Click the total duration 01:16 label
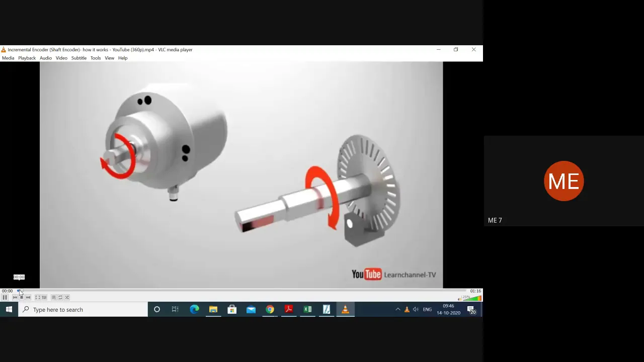 click(475, 291)
